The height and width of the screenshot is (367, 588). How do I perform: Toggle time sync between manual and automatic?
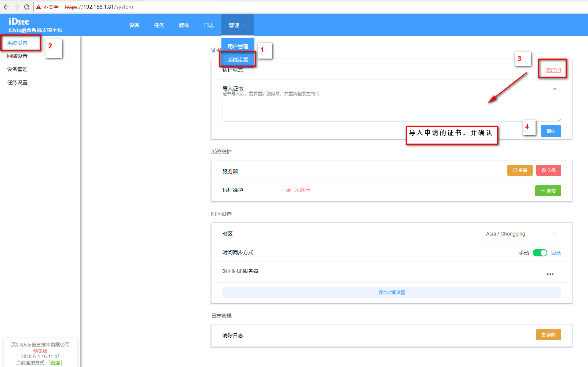tap(540, 253)
